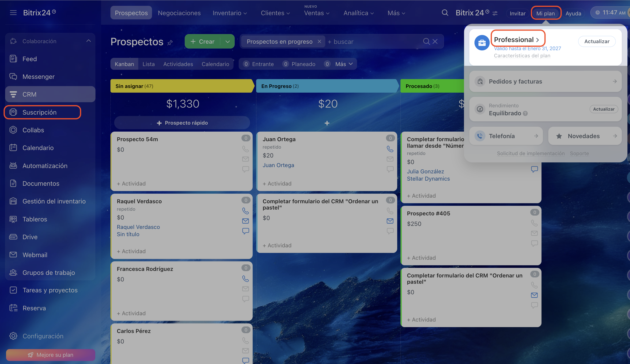
Task: Click the email icon on Raquel Verdasco card
Action: pyautogui.click(x=245, y=221)
